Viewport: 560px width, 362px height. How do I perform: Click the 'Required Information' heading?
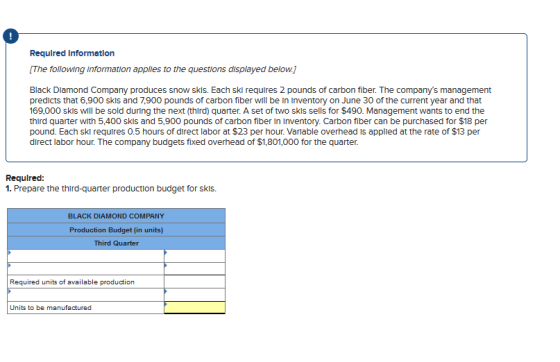[72, 53]
